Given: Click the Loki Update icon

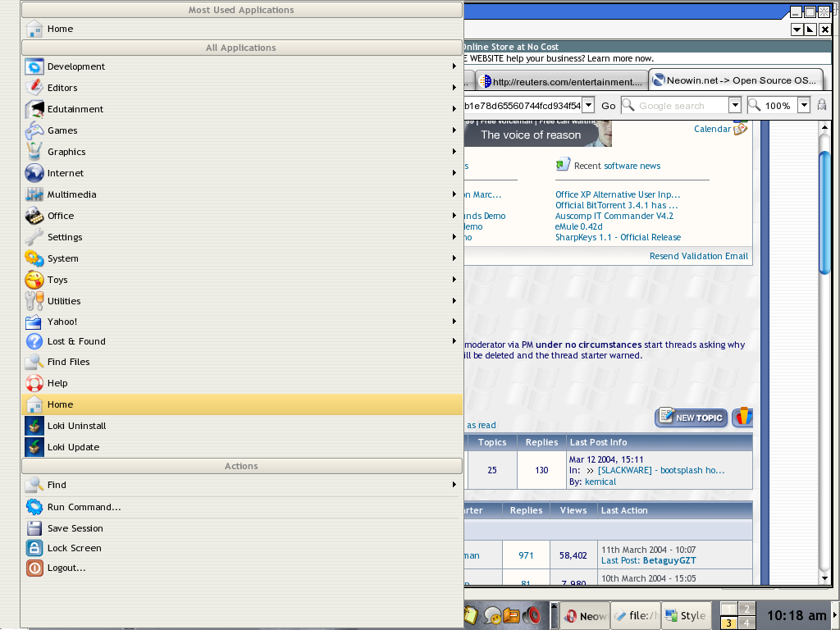Looking at the screenshot, I should pos(34,447).
